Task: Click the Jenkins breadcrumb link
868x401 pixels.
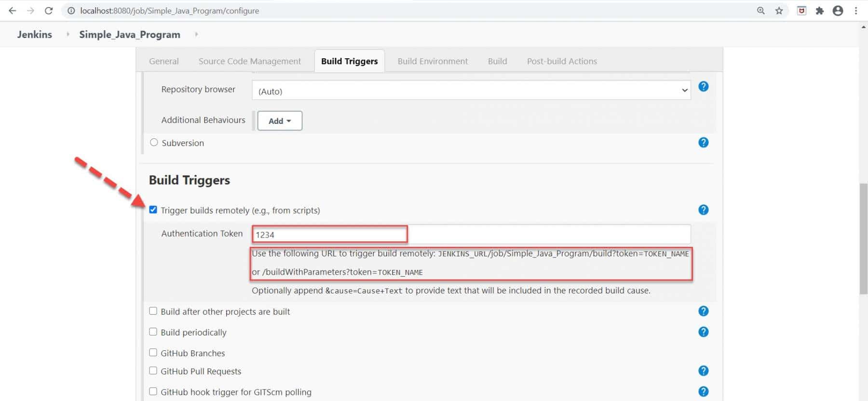Action: [35, 34]
